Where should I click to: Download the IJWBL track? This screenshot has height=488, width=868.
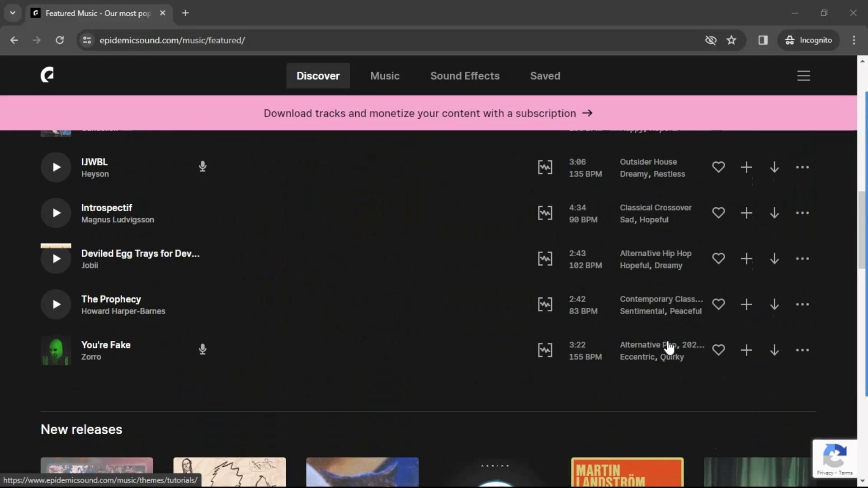(774, 167)
